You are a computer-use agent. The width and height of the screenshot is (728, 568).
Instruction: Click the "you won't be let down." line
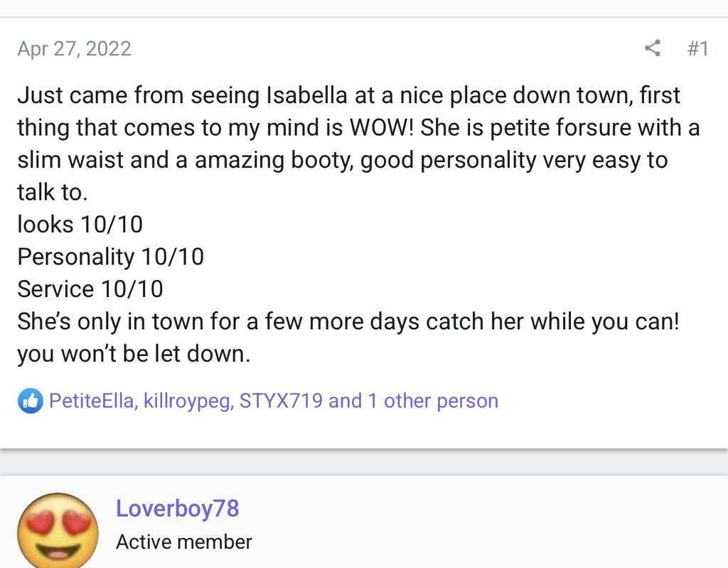134,354
